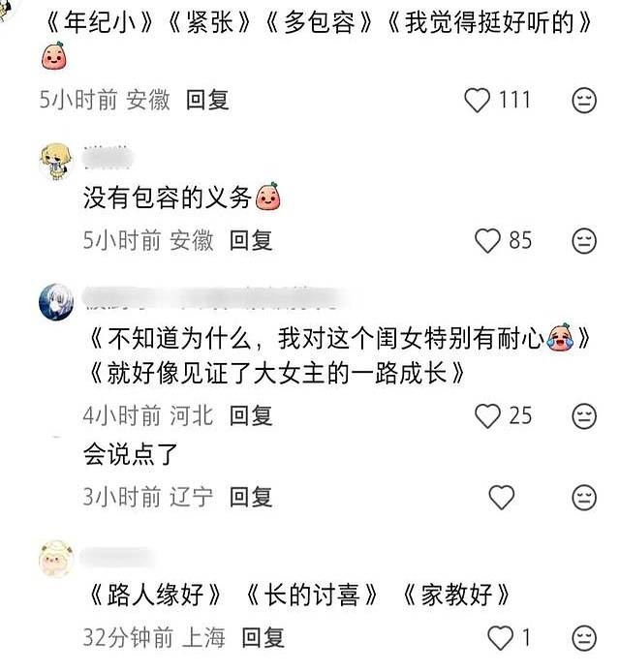Reply to the Liaoning comment 会说点了
This screenshot has width=620, height=672.
pyautogui.click(x=251, y=497)
